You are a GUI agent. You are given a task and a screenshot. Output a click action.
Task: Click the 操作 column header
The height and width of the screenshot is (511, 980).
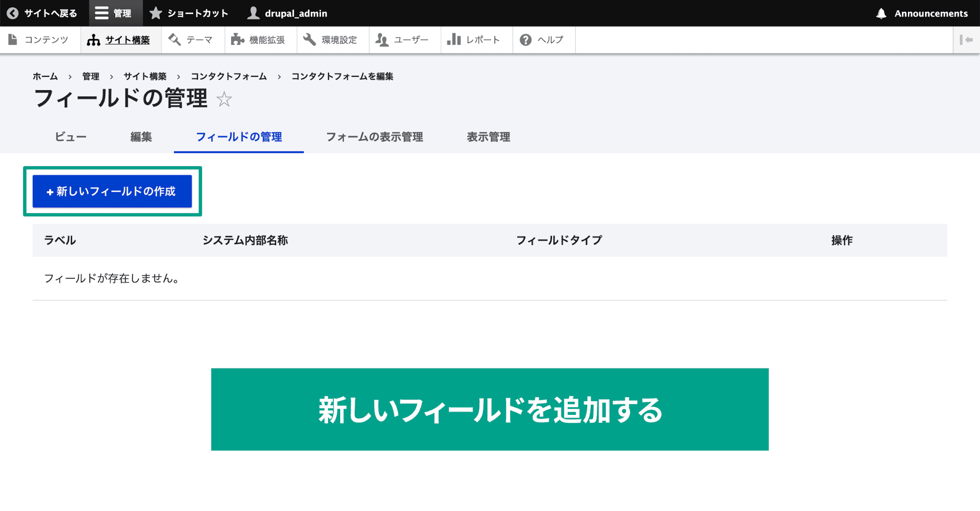point(842,240)
